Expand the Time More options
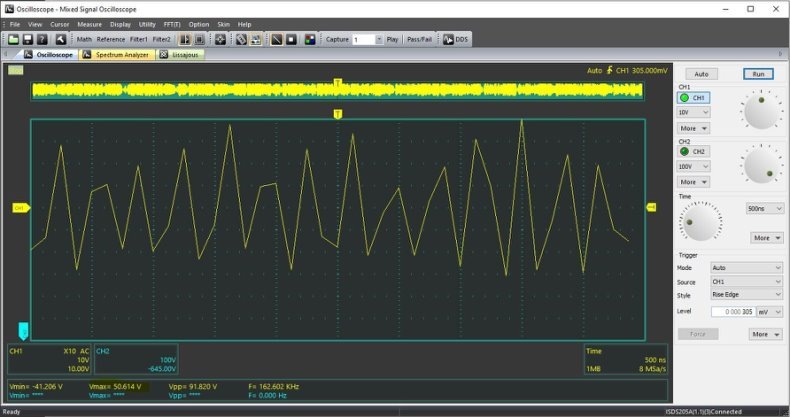Viewport: 790px width, 417px height. [x=767, y=238]
